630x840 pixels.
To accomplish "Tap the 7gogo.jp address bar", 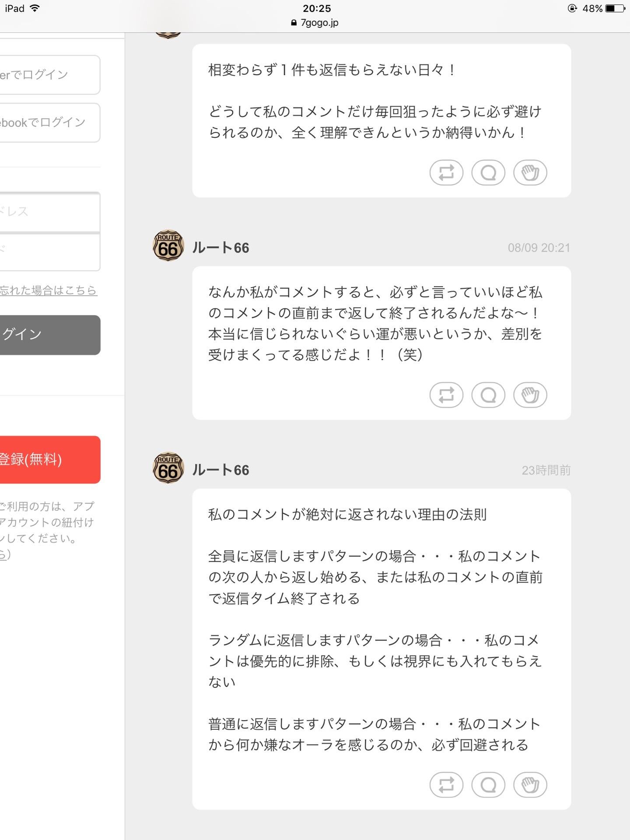I will pyautogui.click(x=315, y=23).
